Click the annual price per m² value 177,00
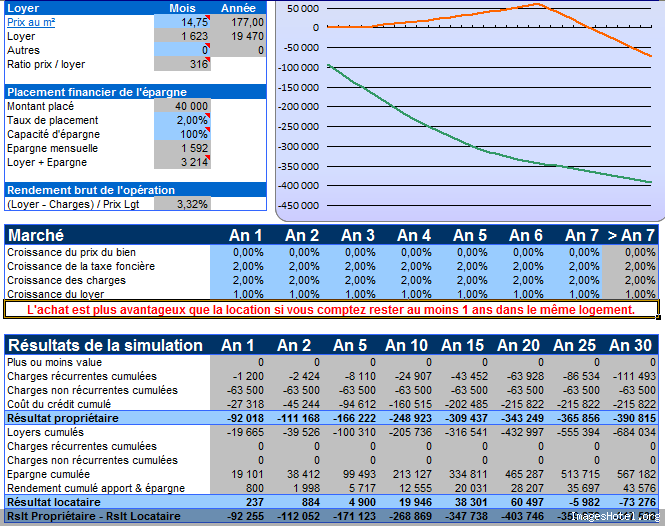Screen dimensions: 665x526 [x=238, y=22]
